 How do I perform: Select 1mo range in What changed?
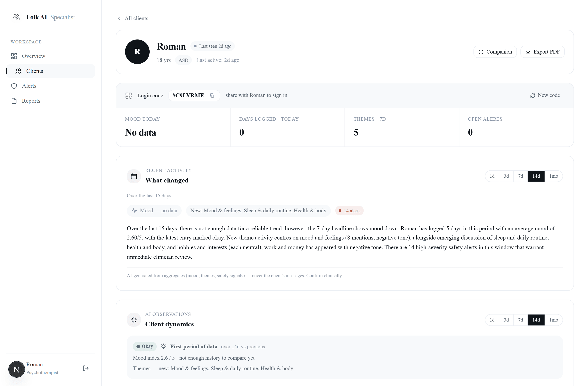pos(553,176)
